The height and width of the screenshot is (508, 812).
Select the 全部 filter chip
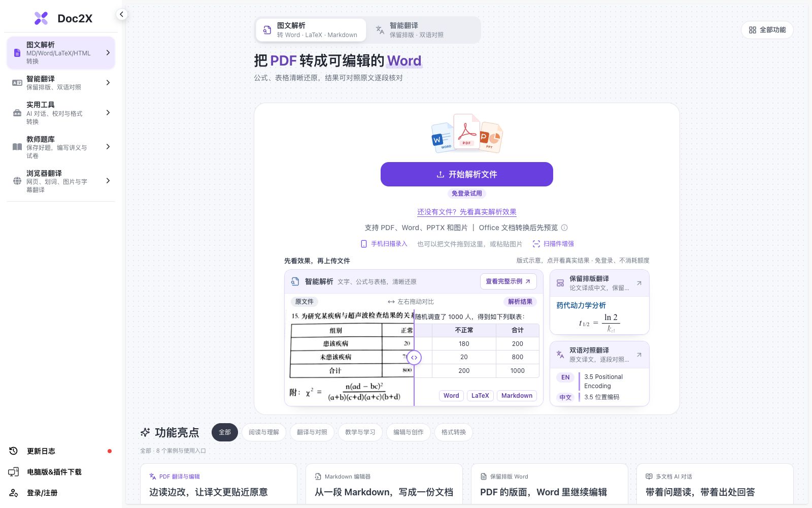[225, 432]
